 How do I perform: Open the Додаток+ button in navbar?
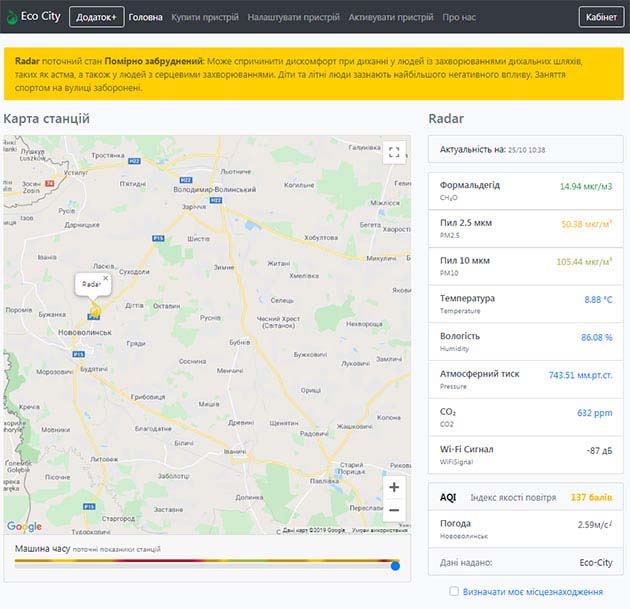coord(96,17)
